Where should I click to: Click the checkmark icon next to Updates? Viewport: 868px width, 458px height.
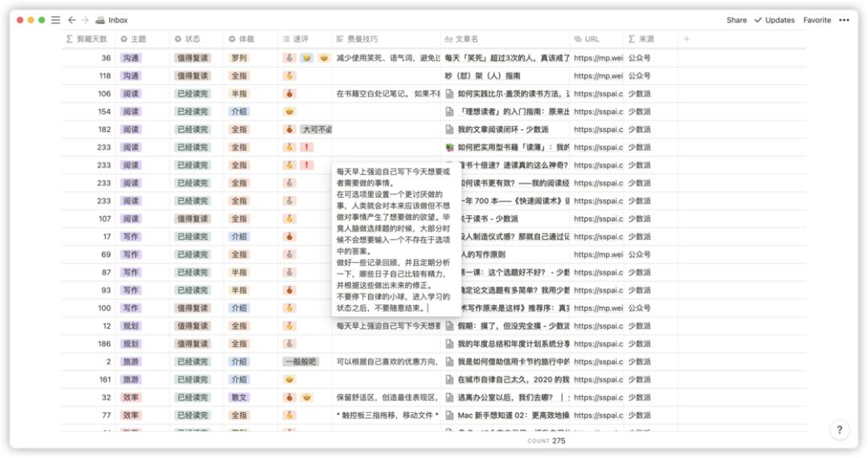point(758,20)
